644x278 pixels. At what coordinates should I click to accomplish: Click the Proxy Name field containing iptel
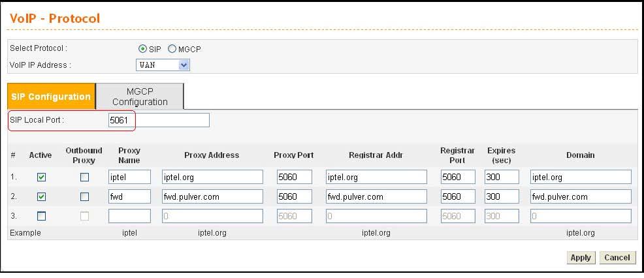click(x=129, y=177)
